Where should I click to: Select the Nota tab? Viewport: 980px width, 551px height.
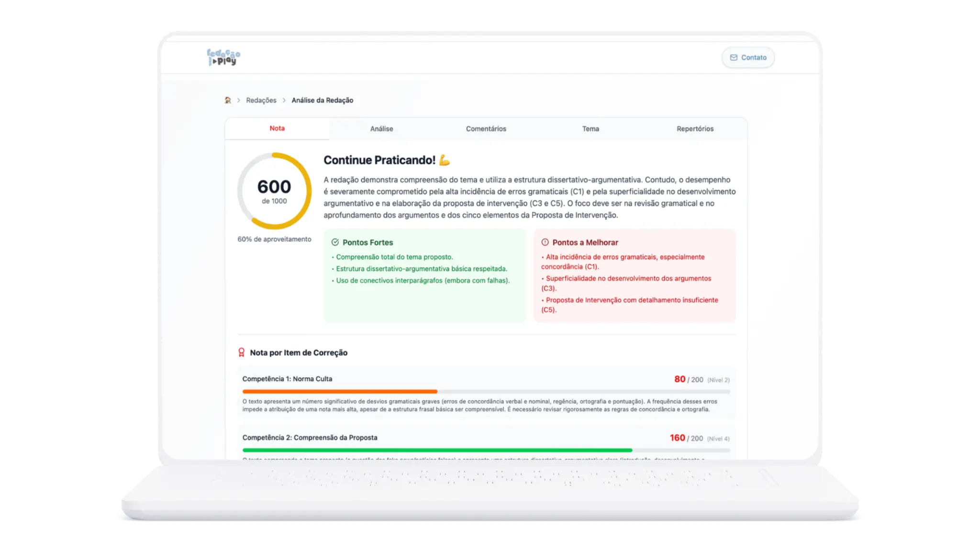(x=276, y=128)
